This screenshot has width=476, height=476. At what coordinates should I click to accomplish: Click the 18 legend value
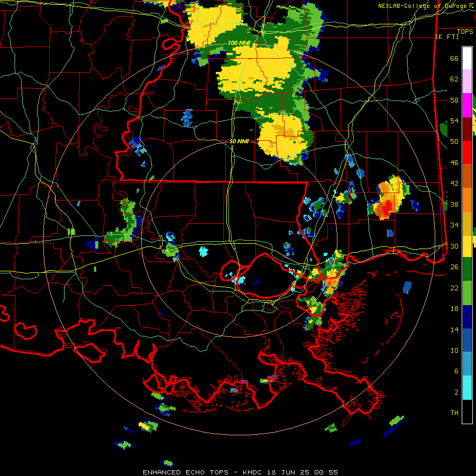[x=454, y=309]
